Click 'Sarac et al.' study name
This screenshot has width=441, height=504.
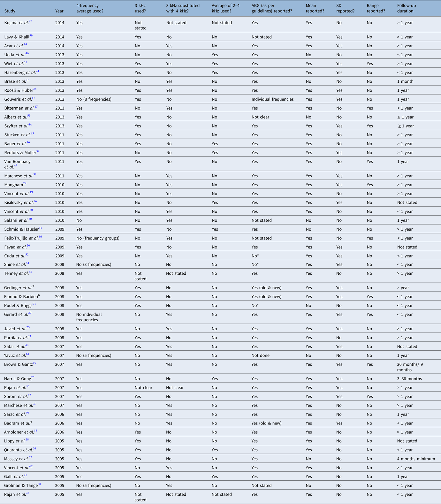(x=15, y=415)
